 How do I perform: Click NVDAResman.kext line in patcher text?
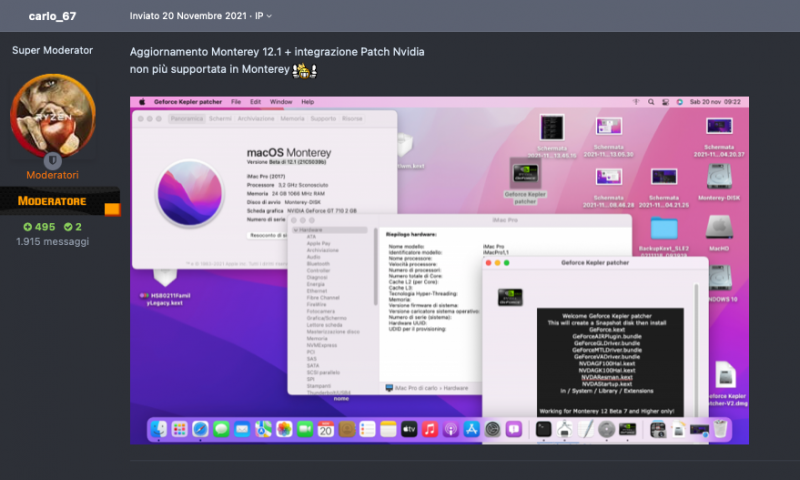pos(607,377)
